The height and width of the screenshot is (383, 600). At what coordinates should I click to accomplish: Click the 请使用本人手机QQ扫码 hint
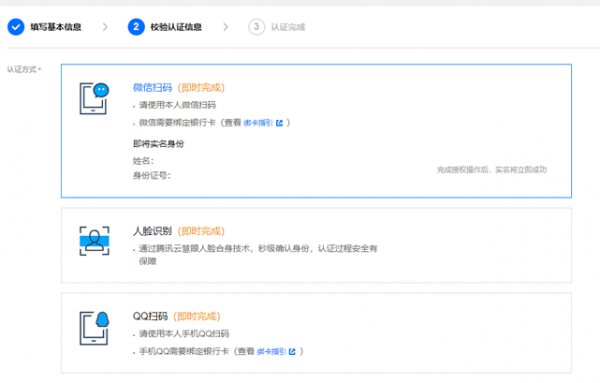click(x=184, y=334)
